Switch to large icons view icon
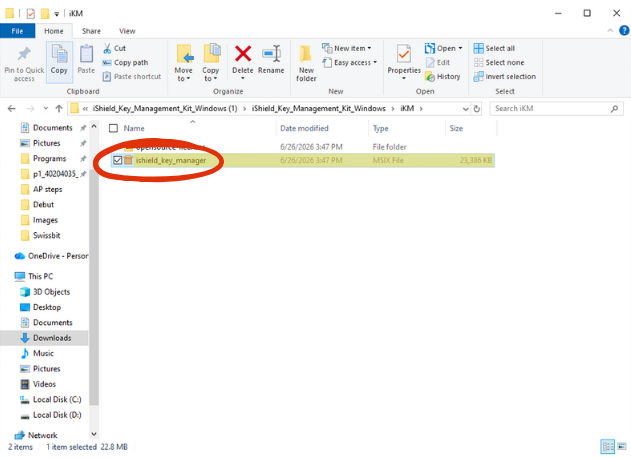631x458 pixels. point(622,446)
